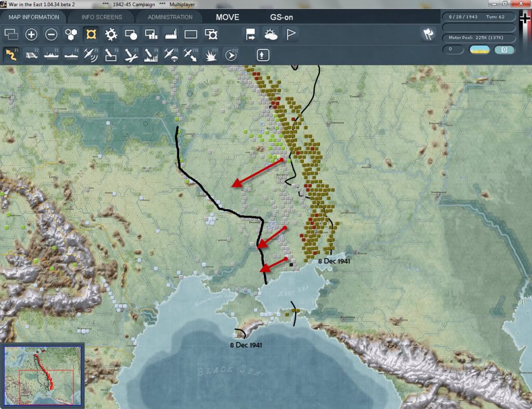Viewport: 532px width, 409px height.
Task: Open the ADMINISTRATION tab
Action: tap(170, 17)
